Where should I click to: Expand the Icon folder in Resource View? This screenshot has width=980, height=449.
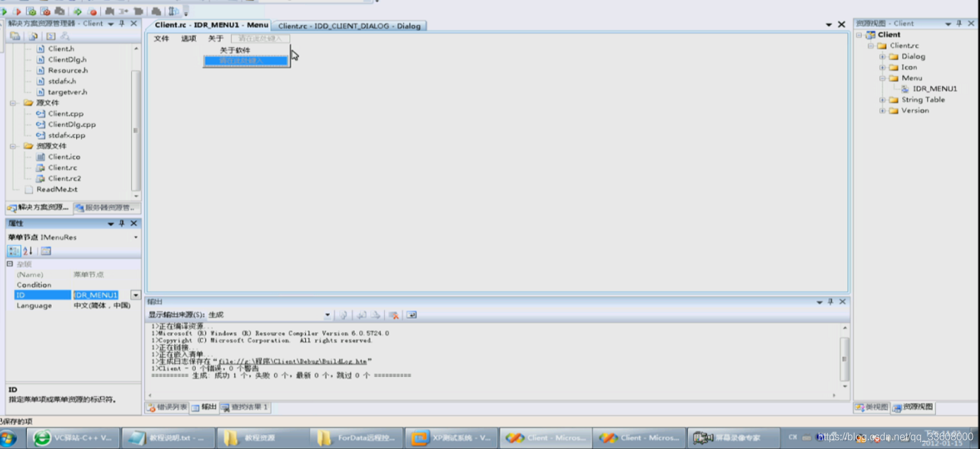(x=882, y=68)
